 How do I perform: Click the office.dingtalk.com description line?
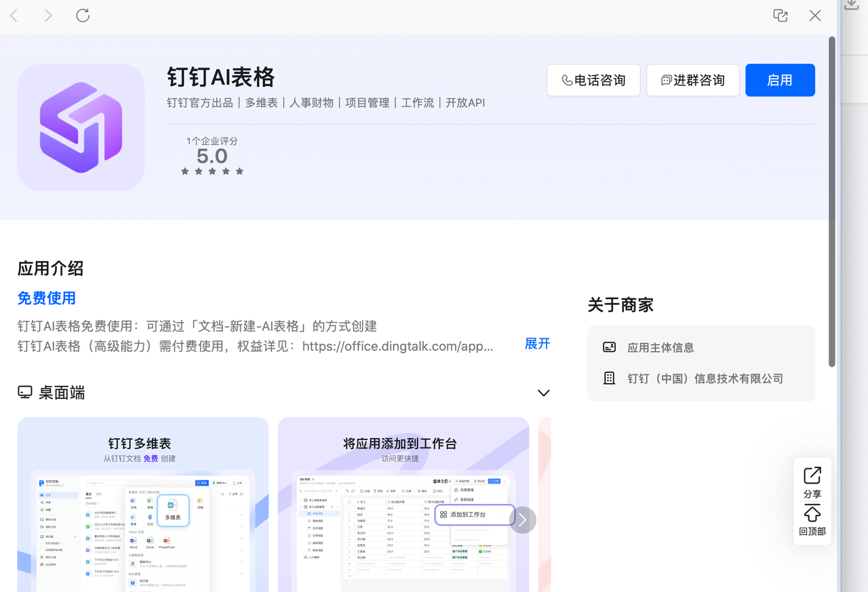[x=256, y=347]
